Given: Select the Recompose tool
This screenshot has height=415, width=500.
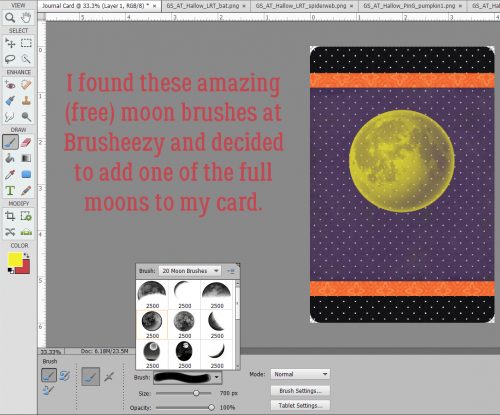Looking at the screenshot, I should (26, 216).
